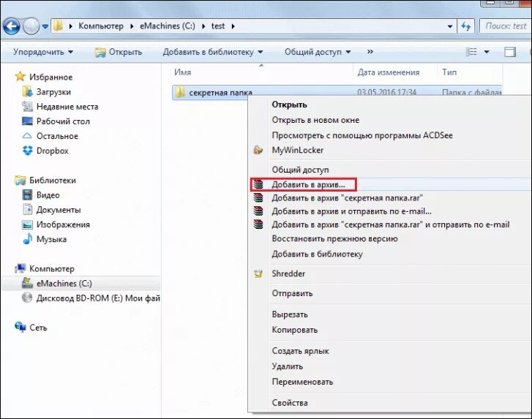Click the search field Поиск: test
532x419 pixels.
(505, 26)
